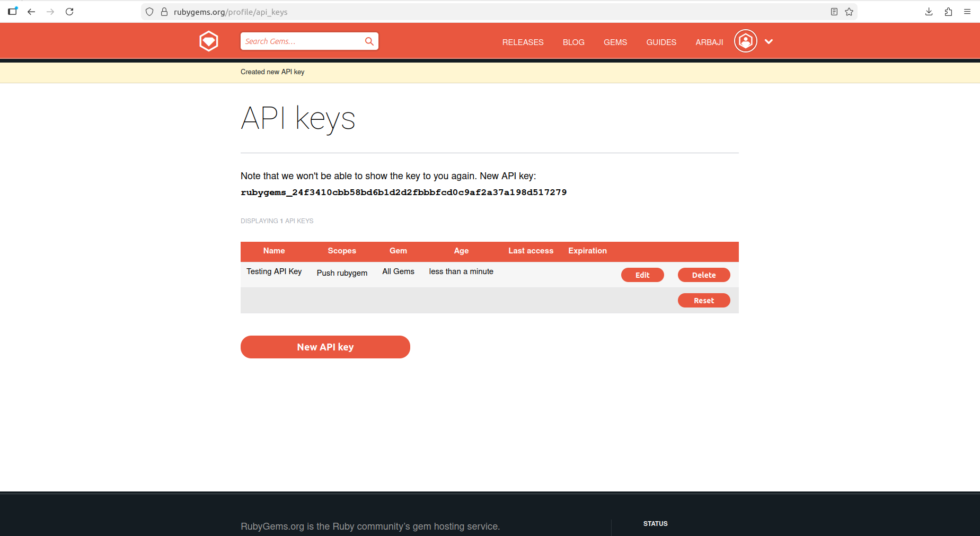Show site security lock information
The height and width of the screenshot is (536, 980).
click(x=164, y=12)
